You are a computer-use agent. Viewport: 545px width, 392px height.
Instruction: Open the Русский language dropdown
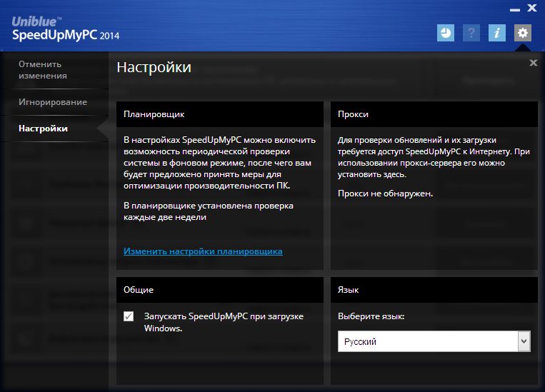434,341
